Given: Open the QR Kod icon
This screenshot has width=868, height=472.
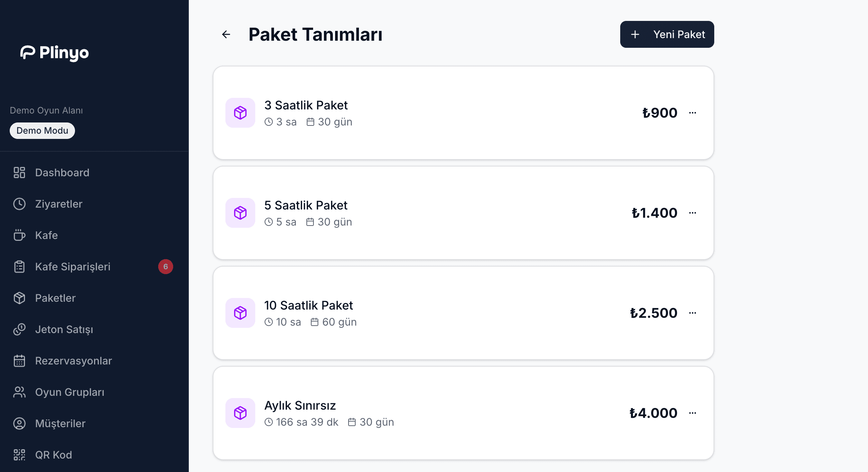Looking at the screenshot, I should tap(19, 454).
